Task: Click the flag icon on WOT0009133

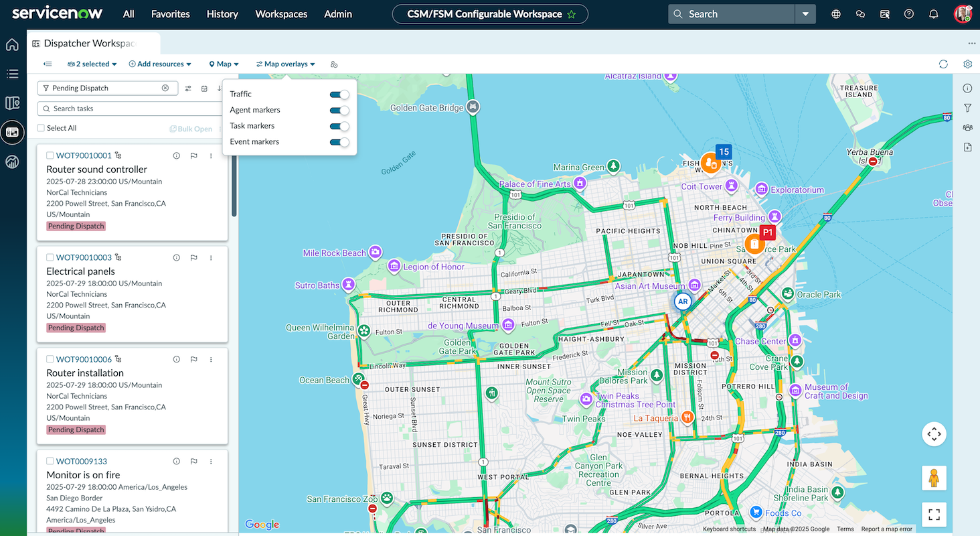Action: tap(193, 461)
